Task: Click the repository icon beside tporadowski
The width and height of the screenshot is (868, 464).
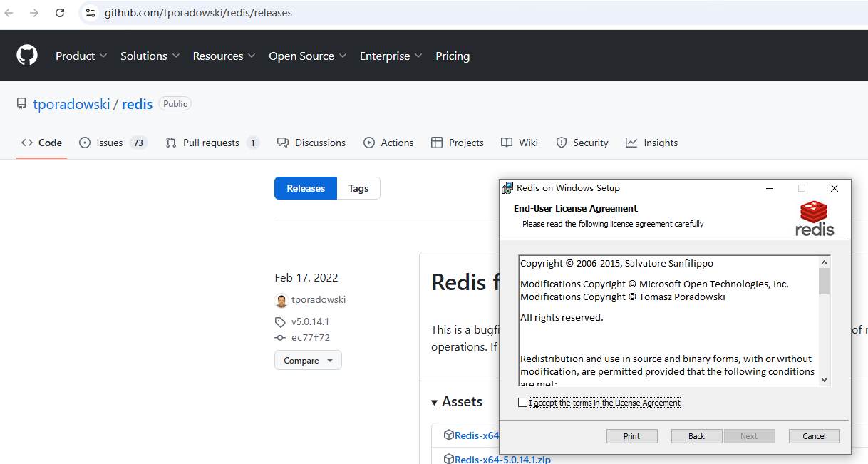Action: point(21,104)
